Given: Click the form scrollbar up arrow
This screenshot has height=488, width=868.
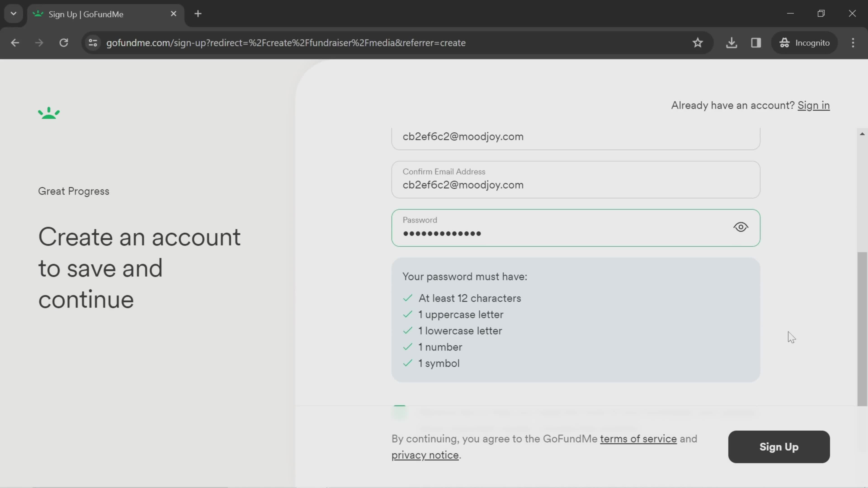Looking at the screenshot, I should coord(862,134).
